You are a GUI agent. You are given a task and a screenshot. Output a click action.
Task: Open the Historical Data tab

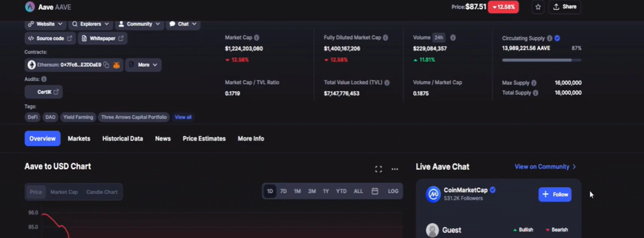coord(123,139)
